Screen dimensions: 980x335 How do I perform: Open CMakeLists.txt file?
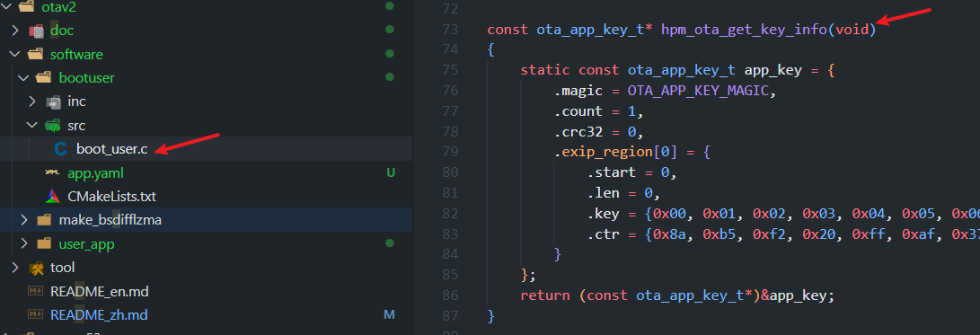tap(112, 197)
